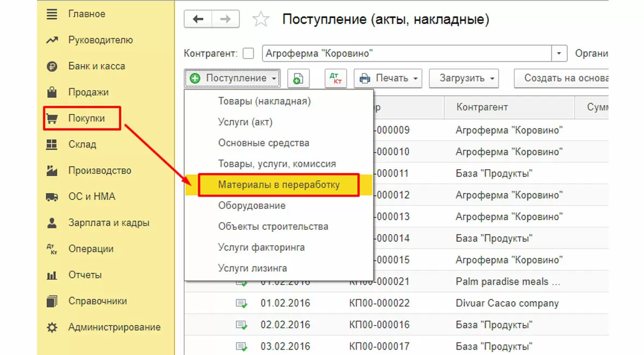Collapse the Поступление dropdown button
Image resolution: width=644 pixels, height=355 pixels.
point(233,78)
